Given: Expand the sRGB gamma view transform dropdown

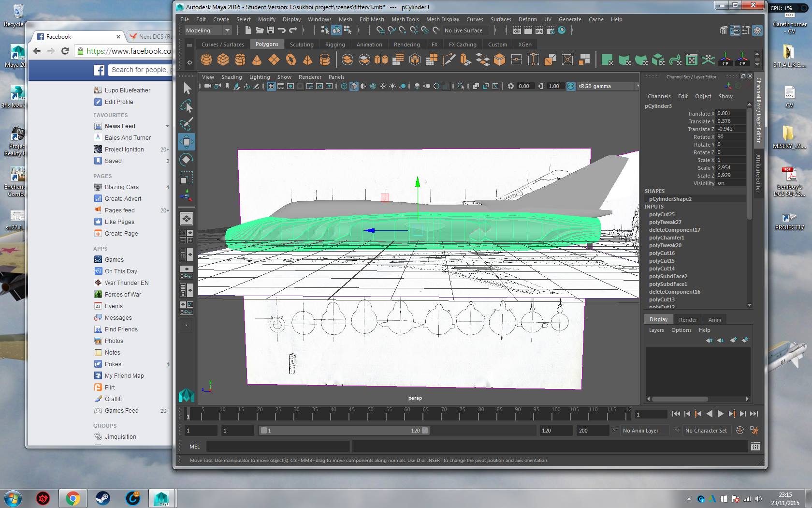Looking at the screenshot, I should (x=603, y=86).
